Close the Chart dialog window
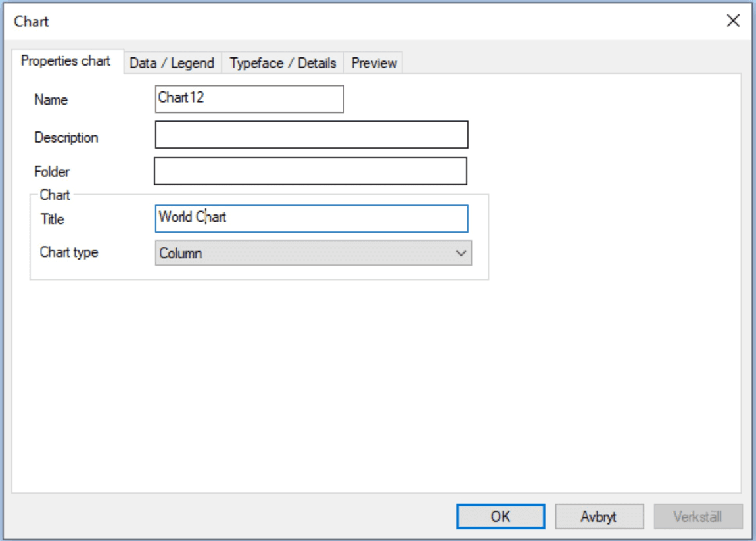Screen dimensions: 756x541 click(734, 20)
